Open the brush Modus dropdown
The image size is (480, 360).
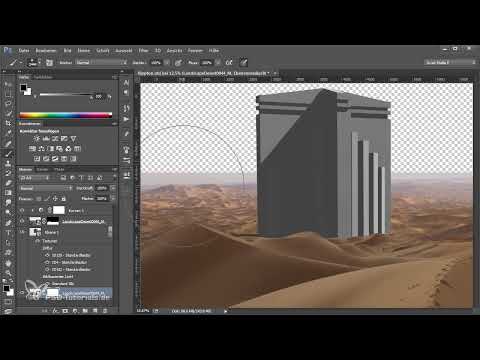click(x=101, y=63)
